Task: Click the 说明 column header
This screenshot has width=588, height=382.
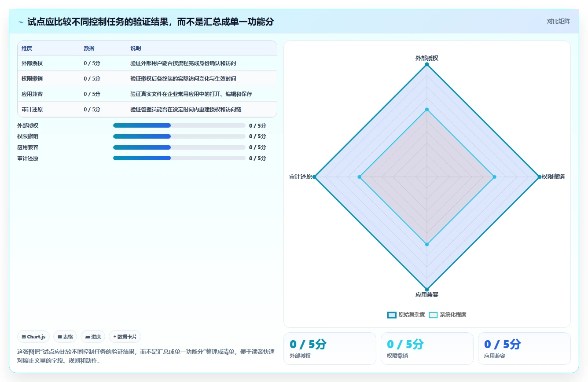Action: click(136, 48)
